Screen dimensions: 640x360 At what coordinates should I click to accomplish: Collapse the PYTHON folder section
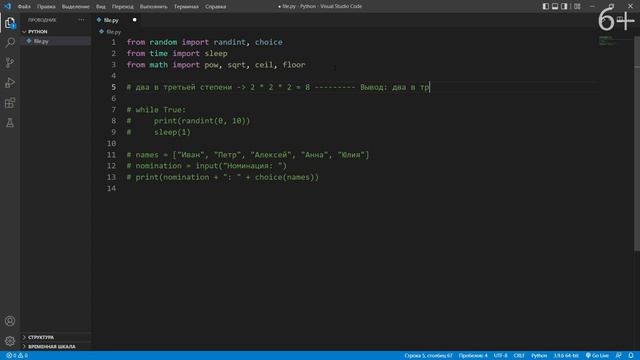(x=56, y=31)
